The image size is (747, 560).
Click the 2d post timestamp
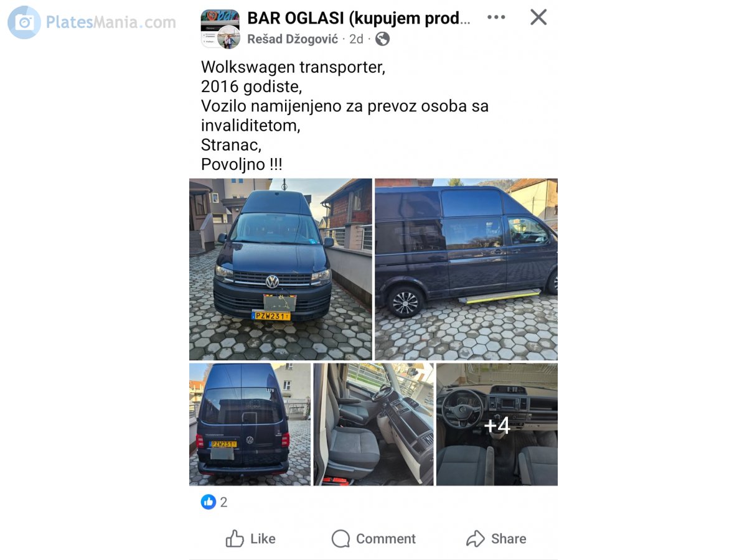(x=356, y=39)
